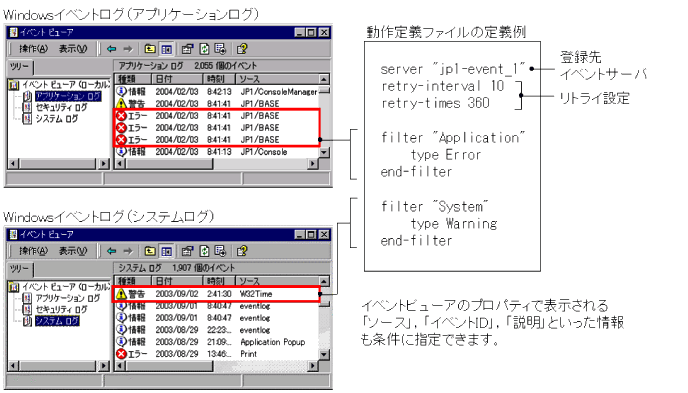Open 表示(V) menu in application-log window

(x=73, y=49)
